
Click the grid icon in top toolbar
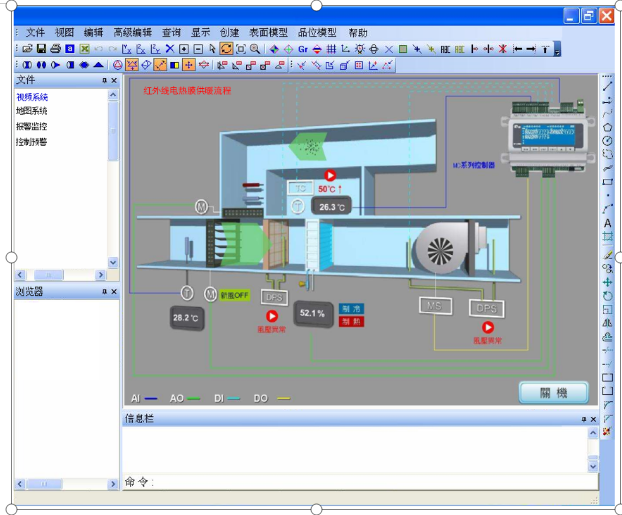pyautogui.click(x=331, y=49)
